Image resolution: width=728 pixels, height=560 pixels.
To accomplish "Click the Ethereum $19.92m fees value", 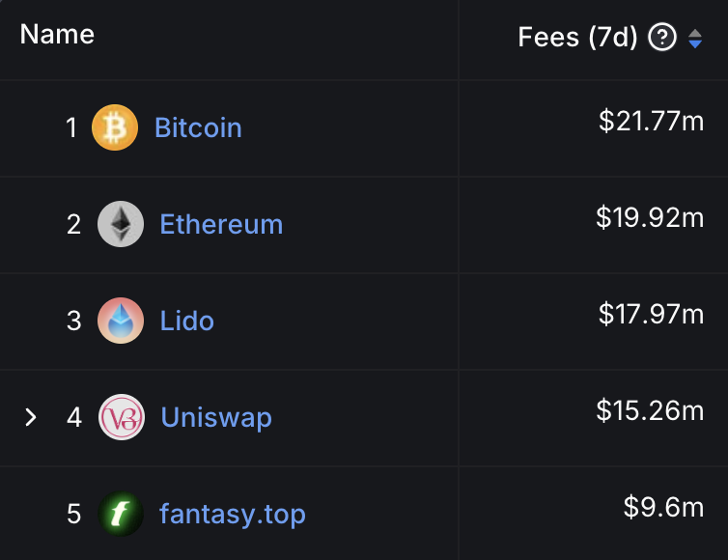I will point(650,217).
